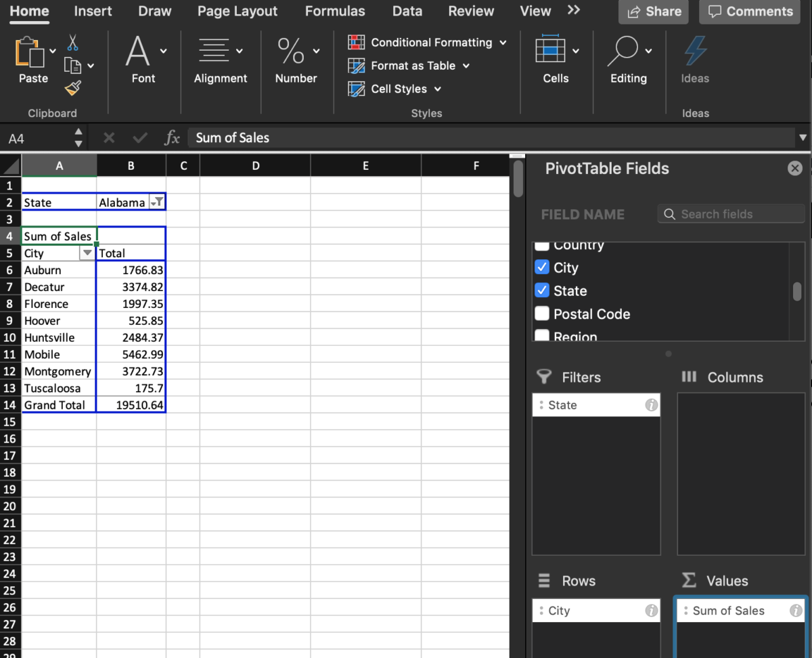Click the Share button

[x=652, y=12]
